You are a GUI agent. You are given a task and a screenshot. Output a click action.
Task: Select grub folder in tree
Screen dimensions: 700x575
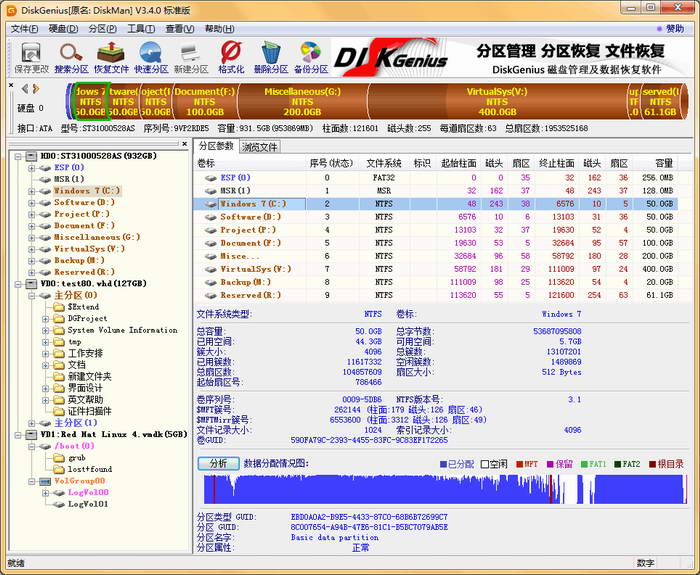coord(76,458)
